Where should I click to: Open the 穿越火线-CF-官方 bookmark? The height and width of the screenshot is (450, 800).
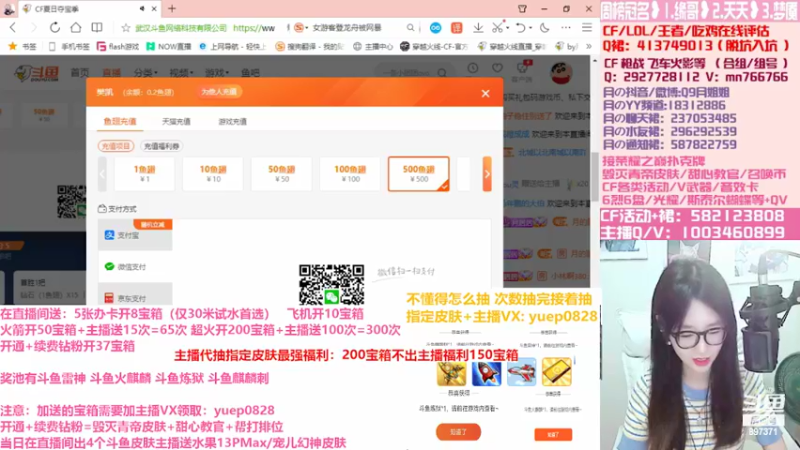coord(434,46)
